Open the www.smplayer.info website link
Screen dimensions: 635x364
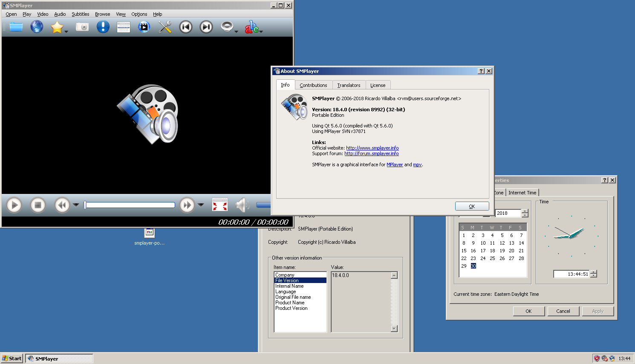click(372, 148)
